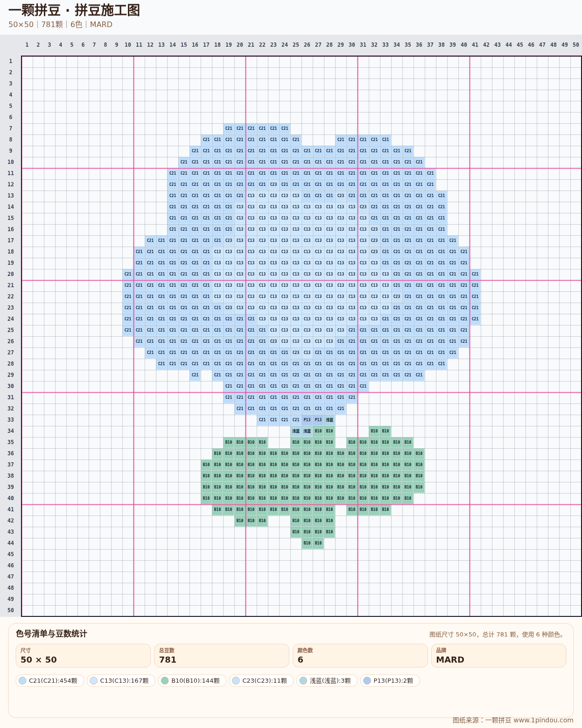This screenshot has width=582, height=728.
Task: Click the C23 bead in row 12
Action: coord(273,184)
